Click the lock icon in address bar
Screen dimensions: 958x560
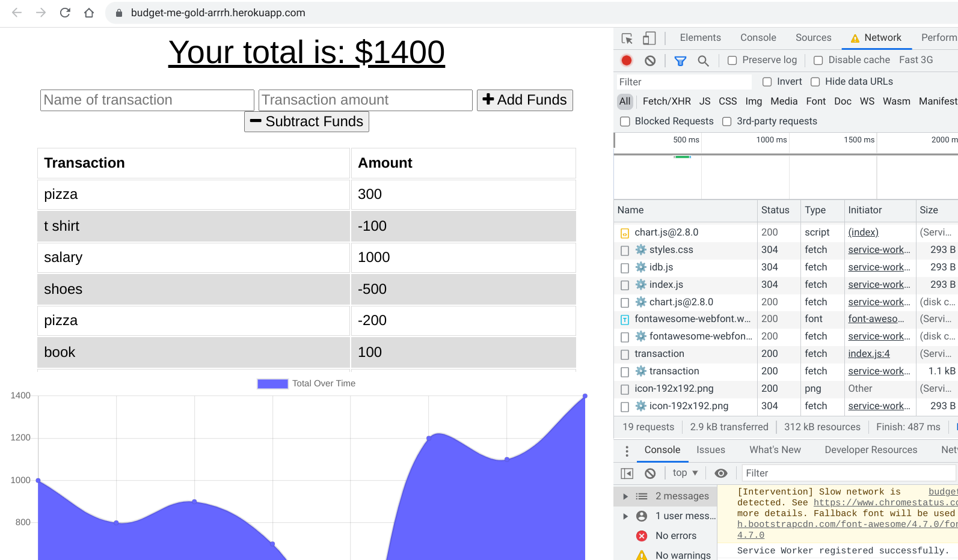click(x=119, y=13)
